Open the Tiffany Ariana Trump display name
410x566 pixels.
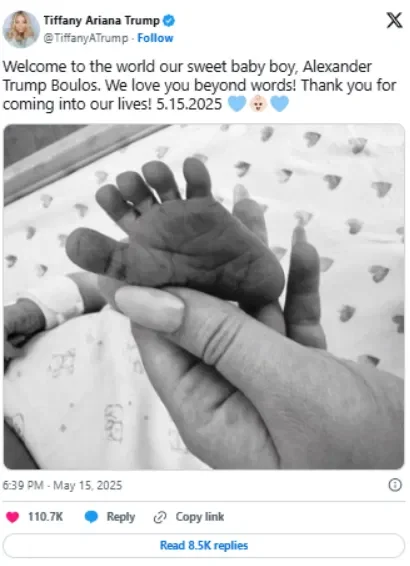point(101,21)
